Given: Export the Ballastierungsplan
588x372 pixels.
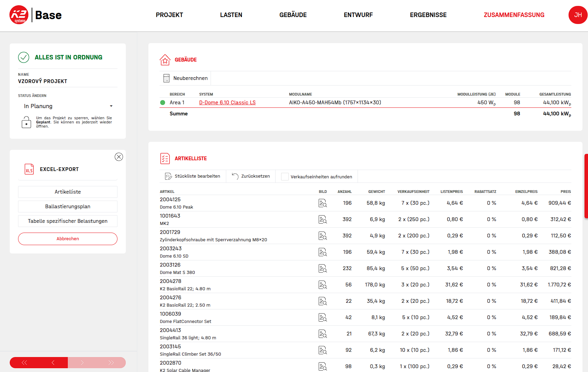Looking at the screenshot, I should 68,207.
